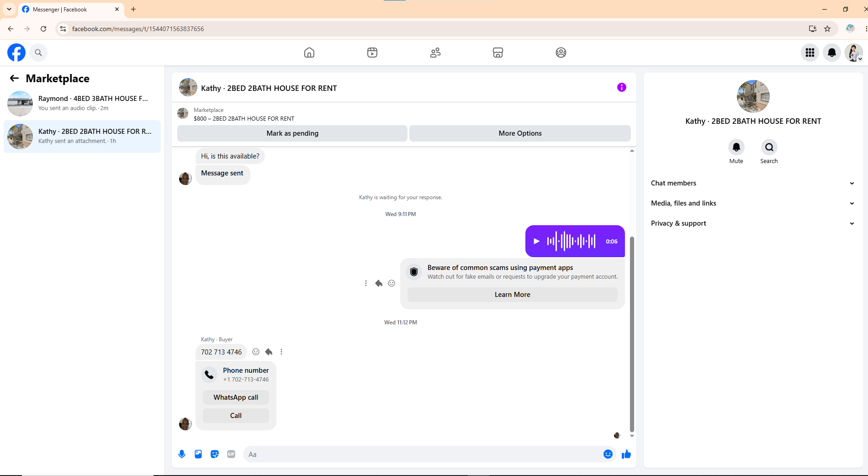The image size is (868, 476).
Task: Click the voice message waveform
Action: (571, 241)
